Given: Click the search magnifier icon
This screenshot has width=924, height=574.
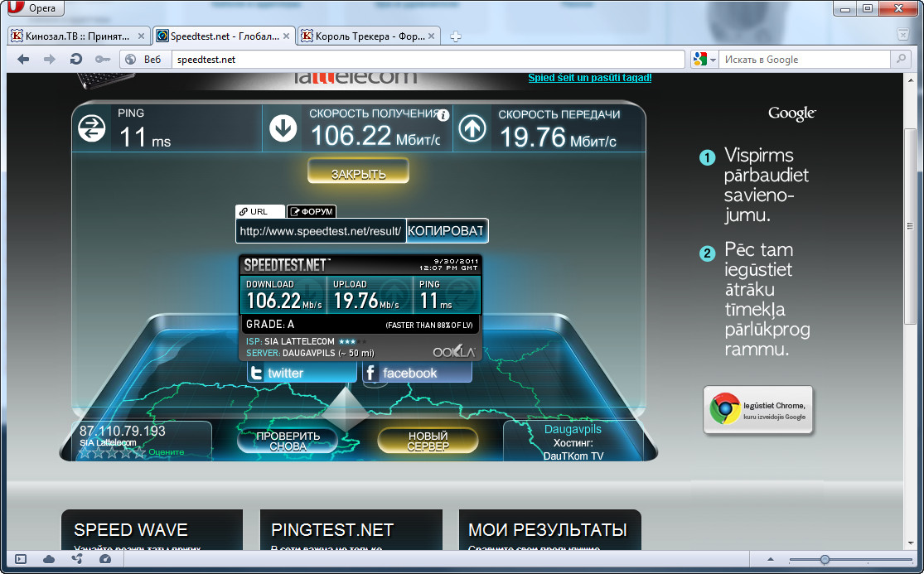Looking at the screenshot, I should pyautogui.click(x=901, y=60).
